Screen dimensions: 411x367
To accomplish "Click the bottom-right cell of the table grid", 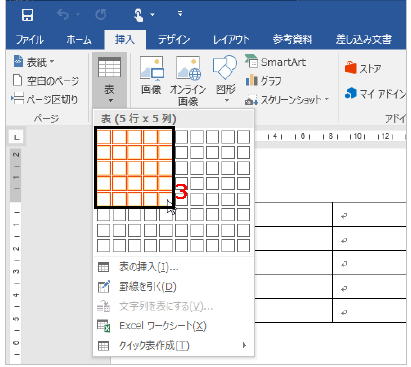I will click(243, 246).
